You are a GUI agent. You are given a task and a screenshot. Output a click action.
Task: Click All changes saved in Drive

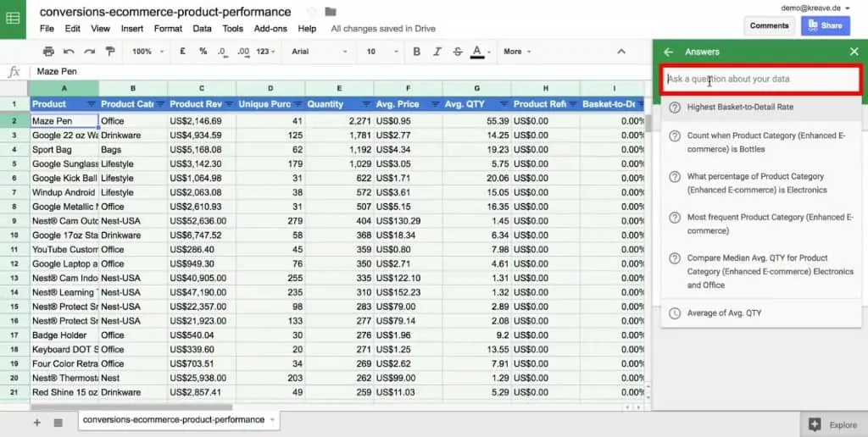(383, 28)
